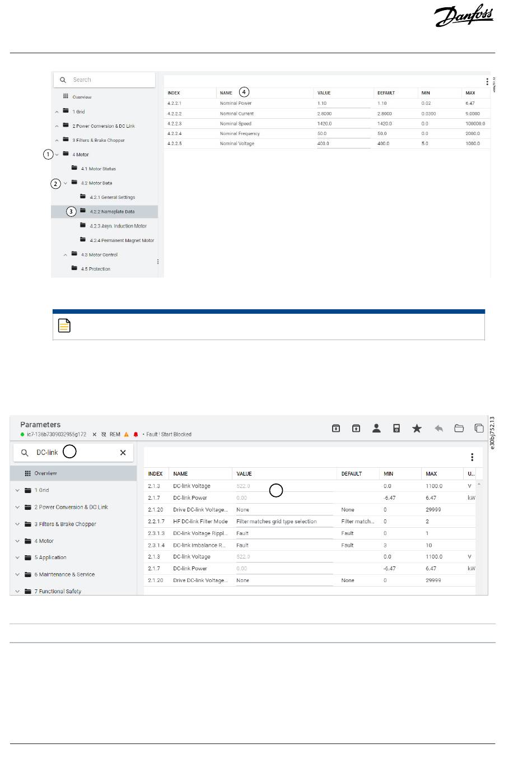Click the X icon beside device ic7-136b7309032955g172
The image size is (532, 767).
[95, 434]
